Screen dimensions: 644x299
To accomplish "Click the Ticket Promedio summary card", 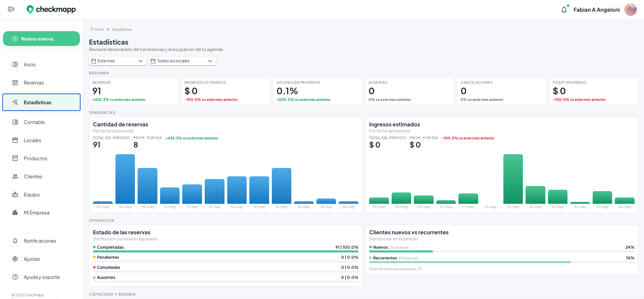I will click(x=594, y=91).
